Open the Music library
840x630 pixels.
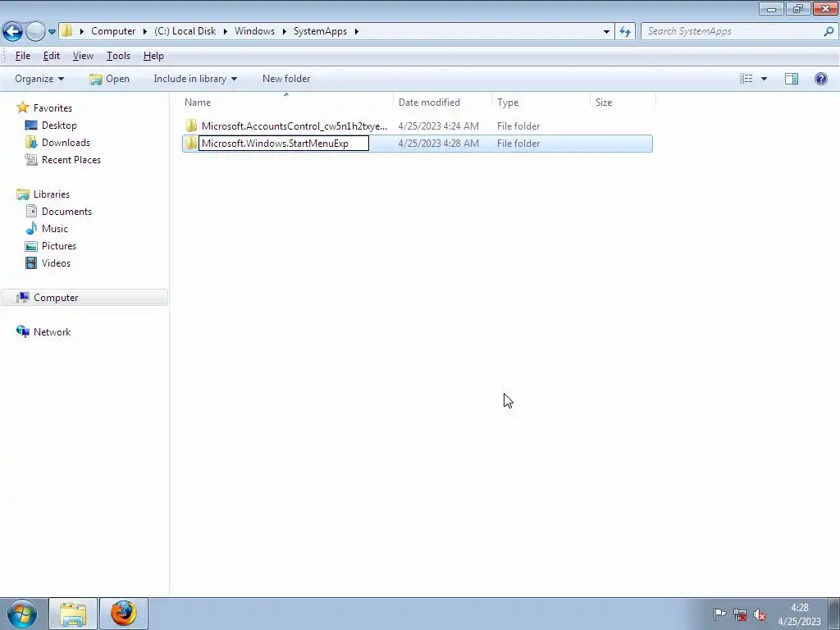tap(55, 229)
